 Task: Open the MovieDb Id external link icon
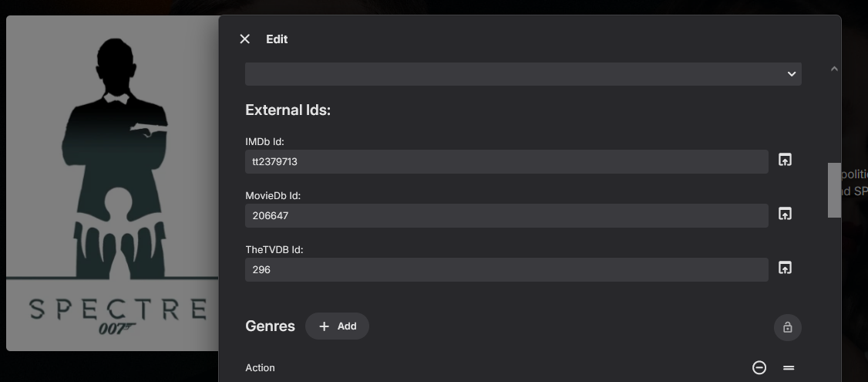coord(785,214)
